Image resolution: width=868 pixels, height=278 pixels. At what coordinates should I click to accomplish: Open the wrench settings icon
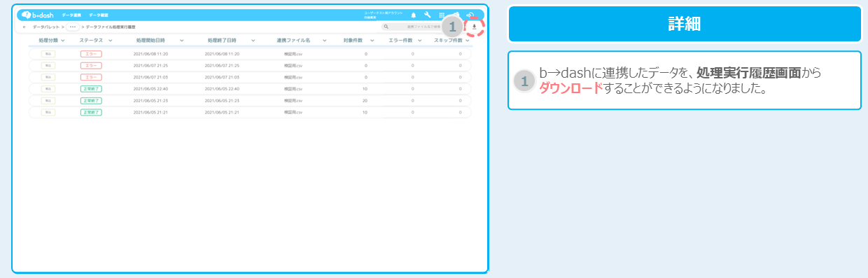click(x=428, y=15)
